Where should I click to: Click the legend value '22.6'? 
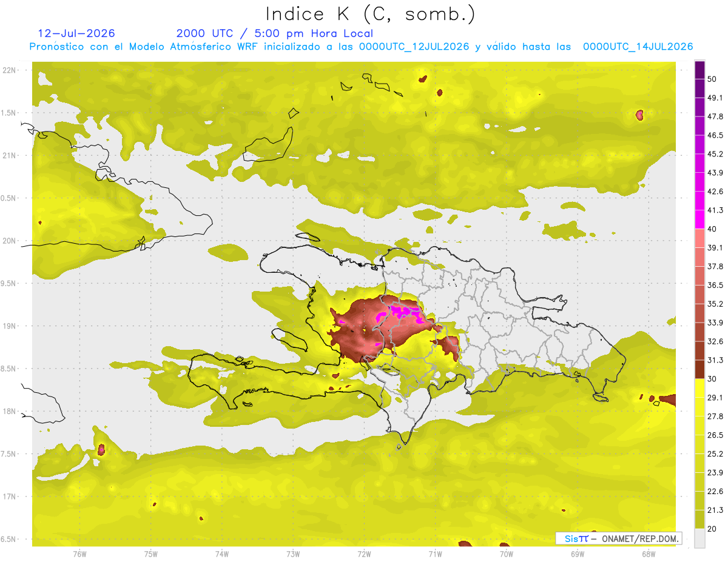[715, 492]
